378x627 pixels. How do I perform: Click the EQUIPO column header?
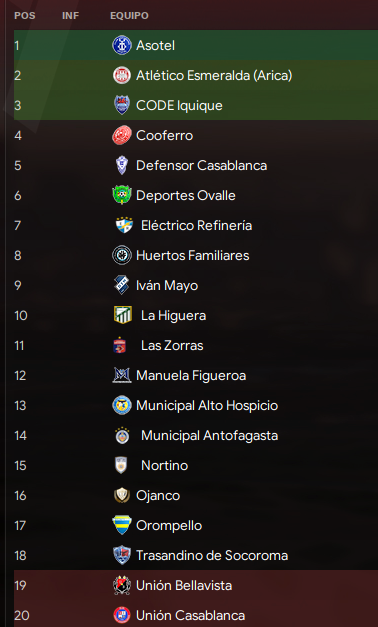tap(129, 16)
